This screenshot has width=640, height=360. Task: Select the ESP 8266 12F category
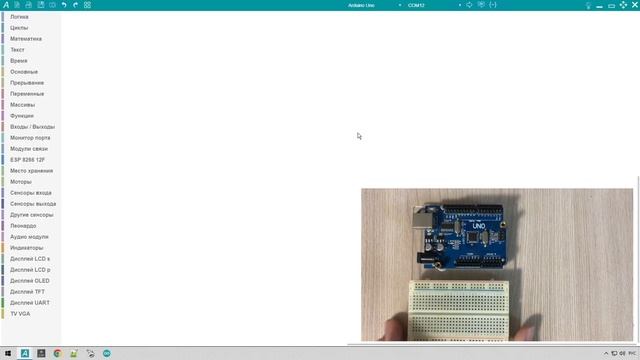coord(27,160)
